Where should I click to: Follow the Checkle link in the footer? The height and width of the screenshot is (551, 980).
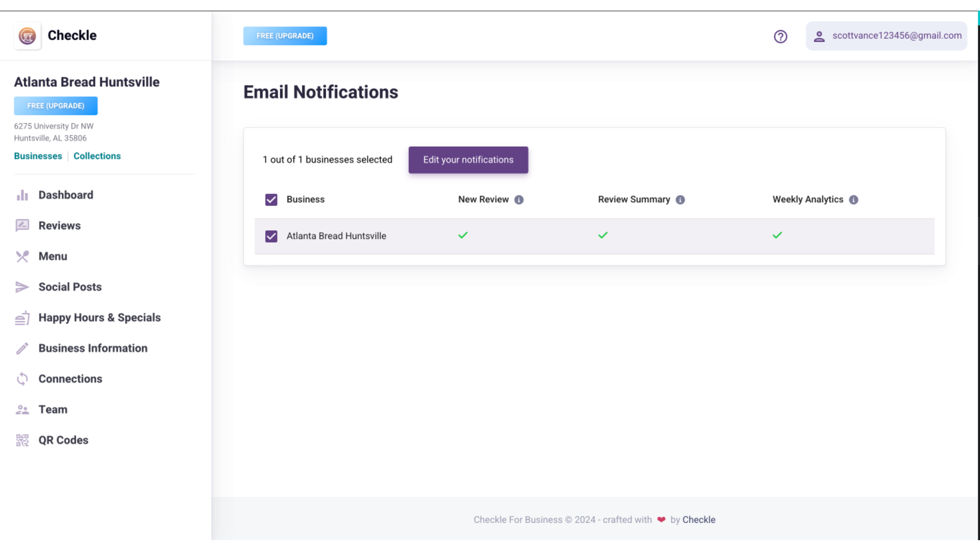pos(699,520)
